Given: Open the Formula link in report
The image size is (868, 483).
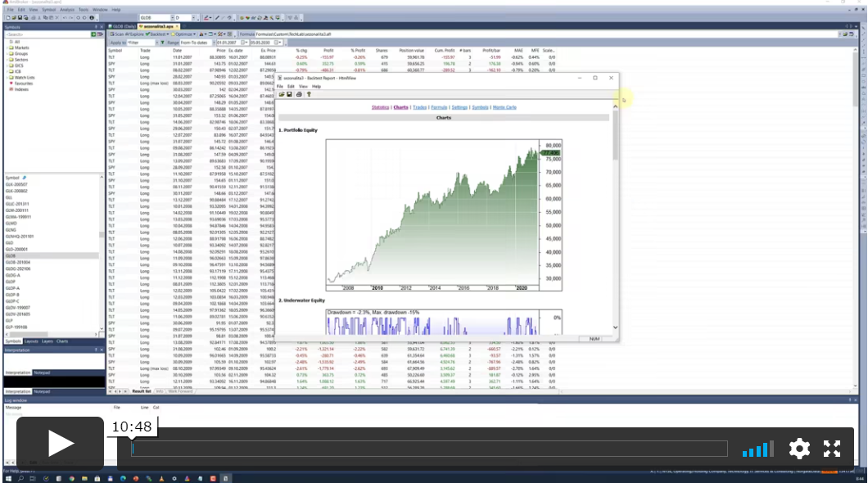Looking at the screenshot, I should tap(439, 107).
